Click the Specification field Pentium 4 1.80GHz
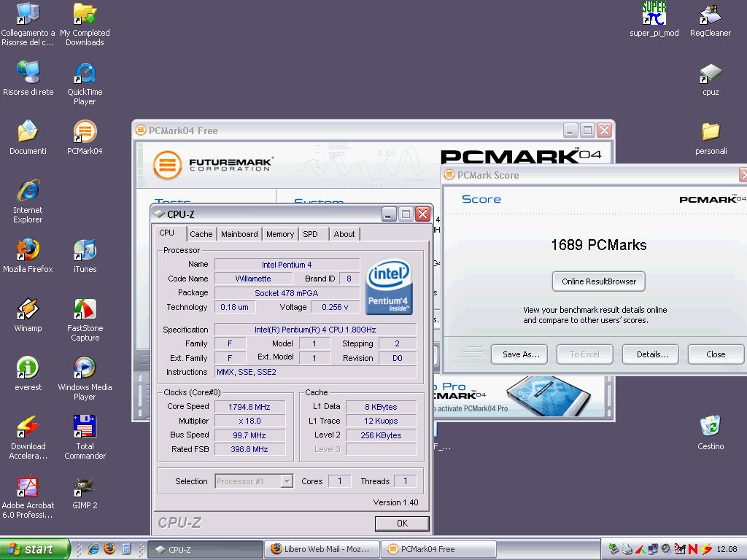This screenshot has height=560, width=747. click(x=315, y=330)
